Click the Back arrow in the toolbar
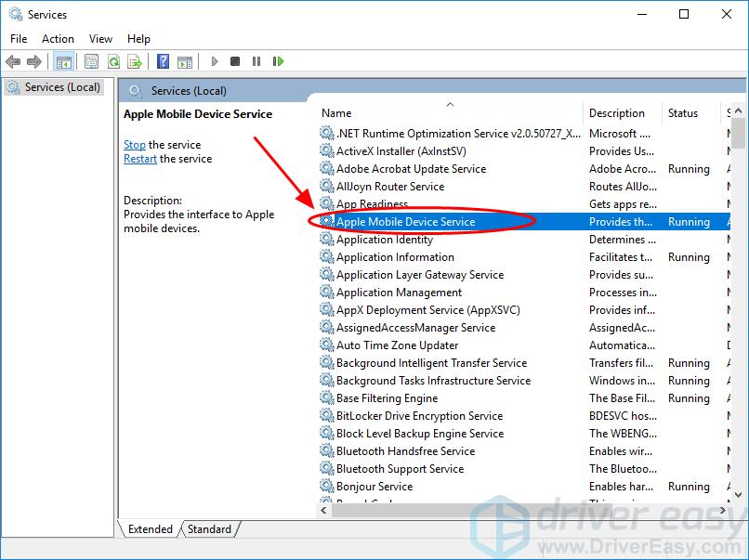Image resolution: width=749 pixels, height=560 pixels. click(13, 61)
